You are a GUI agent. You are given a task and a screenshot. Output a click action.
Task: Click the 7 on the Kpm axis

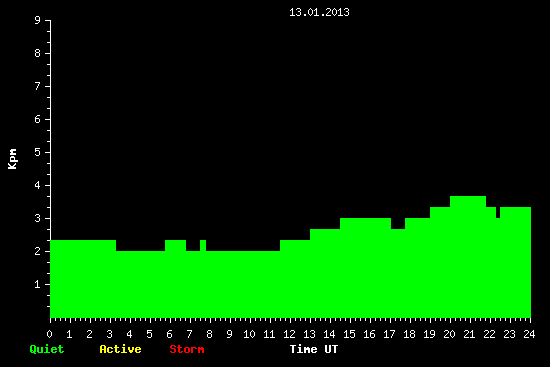pyautogui.click(x=38, y=86)
